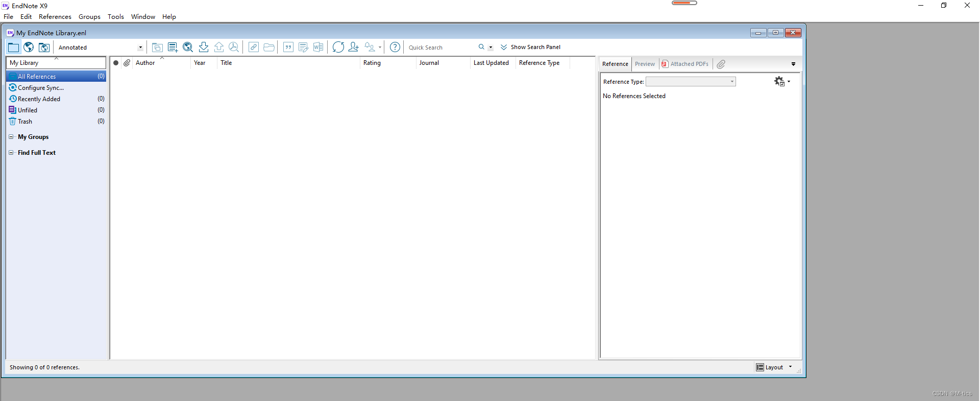Click into the Quick Search field
Image resolution: width=980 pixels, height=401 pixels.
pyautogui.click(x=442, y=48)
